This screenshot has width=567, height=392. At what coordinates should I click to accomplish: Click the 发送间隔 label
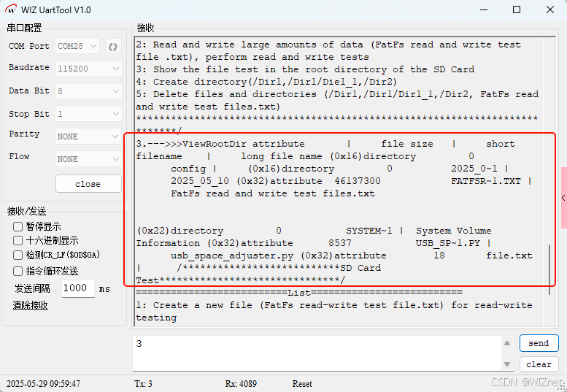pos(33,288)
